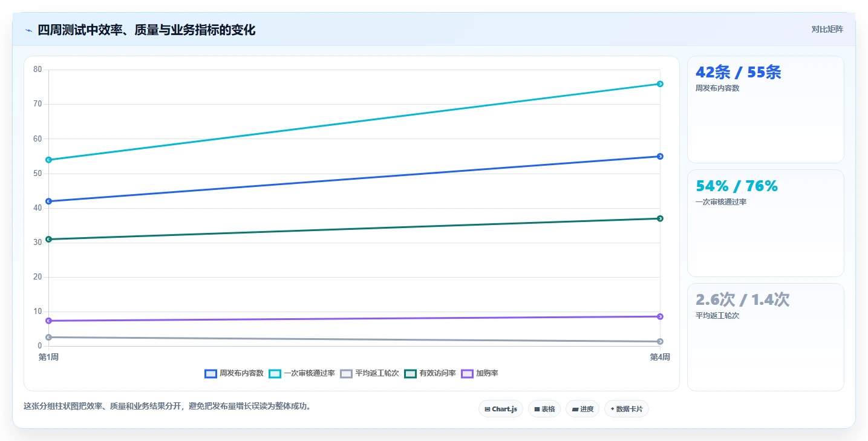Toggle the 周发布内容数 legend series
Viewport: 868px width, 441px height.
234,373
